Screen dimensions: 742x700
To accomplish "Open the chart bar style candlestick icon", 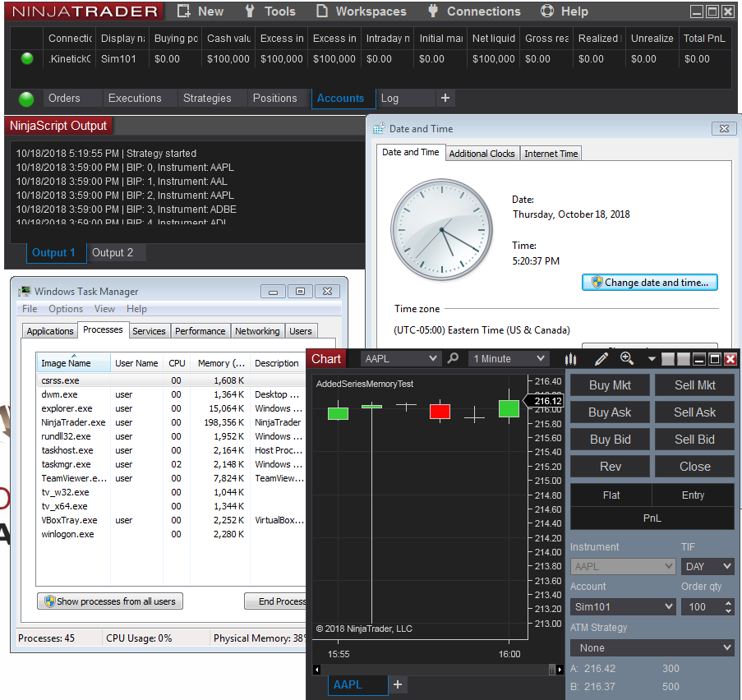I will (571, 359).
